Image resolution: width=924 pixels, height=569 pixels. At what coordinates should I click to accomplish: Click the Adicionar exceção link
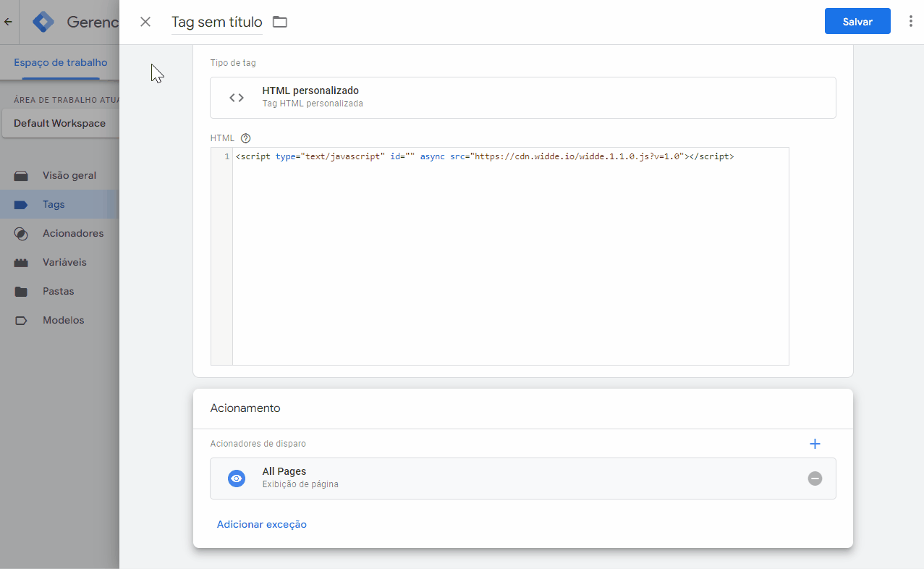[262, 524]
